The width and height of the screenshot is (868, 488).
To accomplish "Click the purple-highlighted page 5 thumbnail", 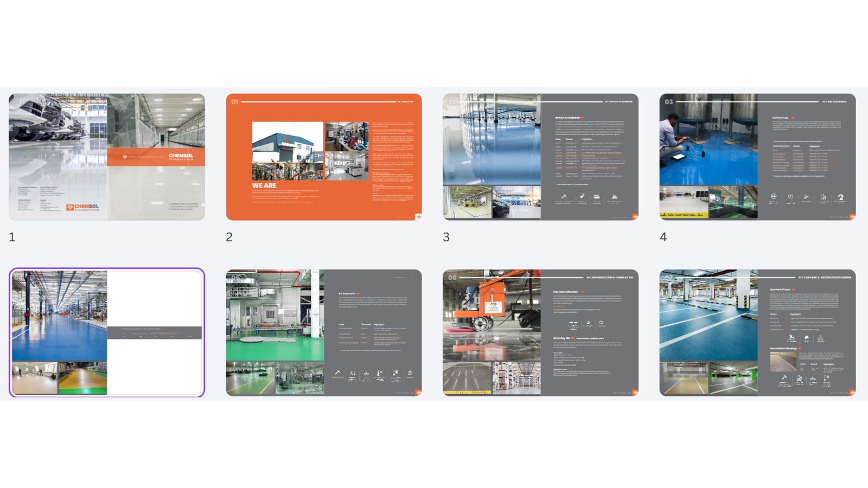I will (107, 332).
